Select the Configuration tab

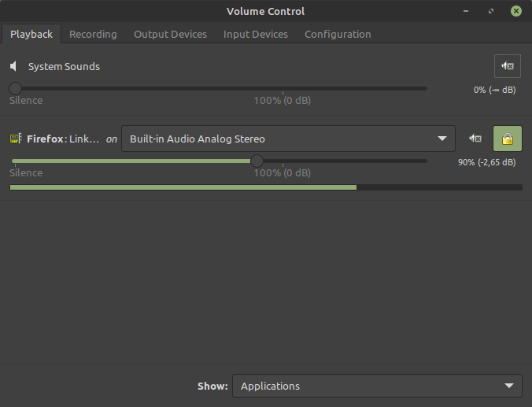tap(338, 34)
